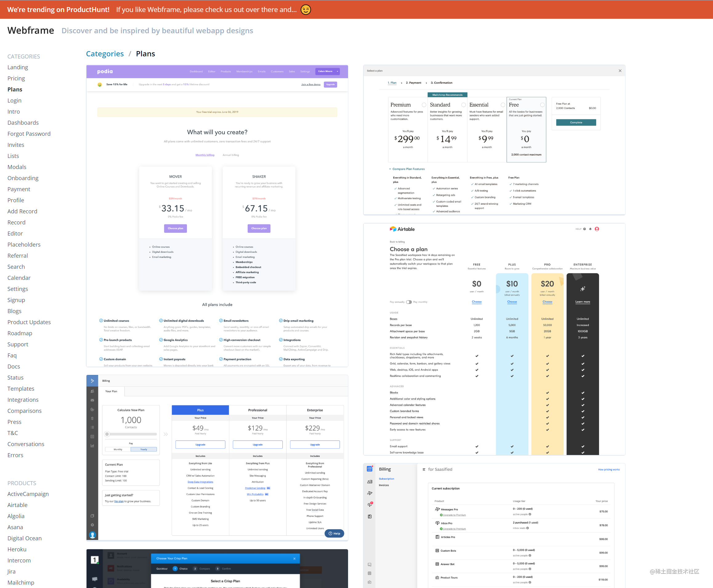713x588 pixels.
Task: Select the Essential plan radio button
Action: (503, 105)
